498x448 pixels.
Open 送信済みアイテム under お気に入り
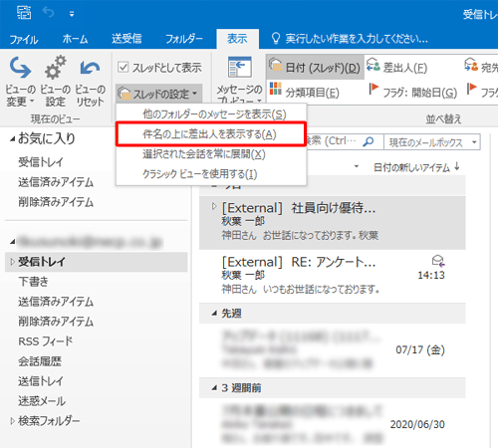pyautogui.click(x=56, y=182)
